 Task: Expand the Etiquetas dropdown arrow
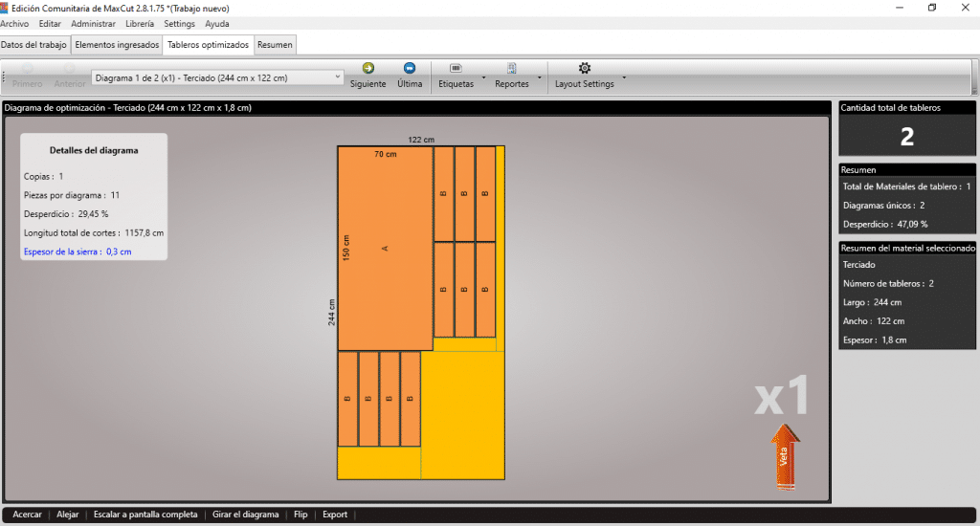tap(483, 78)
